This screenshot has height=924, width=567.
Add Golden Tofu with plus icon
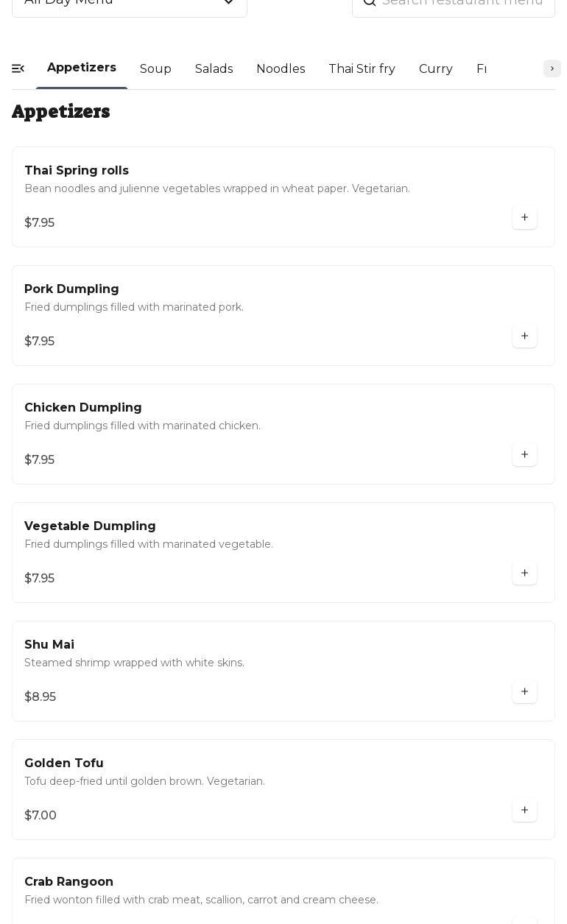click(524, 811)
